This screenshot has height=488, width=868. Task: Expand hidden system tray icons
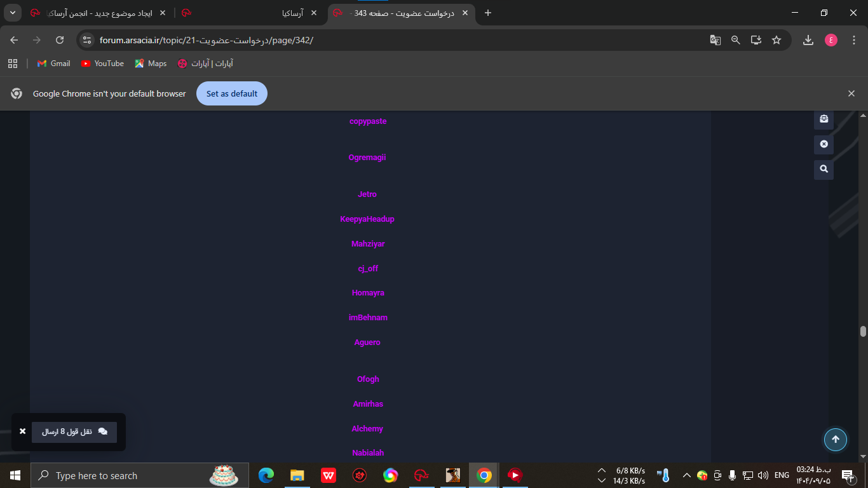click(x=686, y=475)
